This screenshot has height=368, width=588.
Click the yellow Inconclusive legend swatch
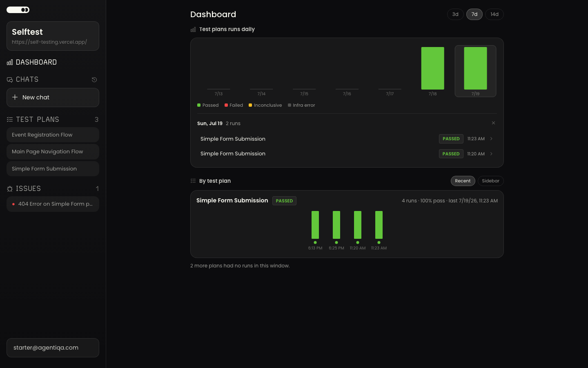250,105
